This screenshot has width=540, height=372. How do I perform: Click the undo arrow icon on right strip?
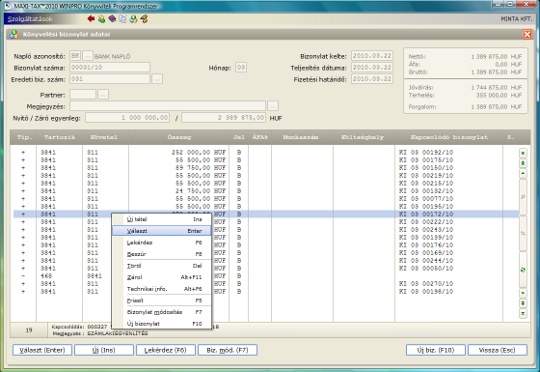[523, 233]
